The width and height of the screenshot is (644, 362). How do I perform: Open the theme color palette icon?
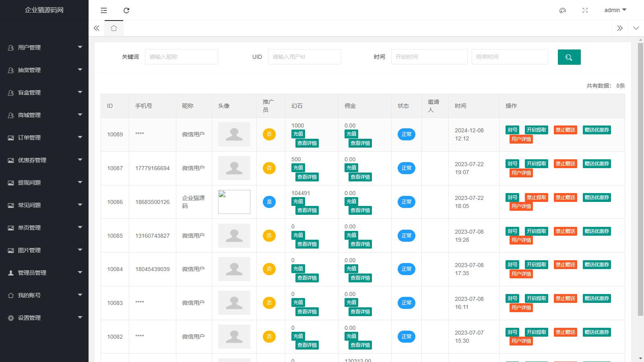[563, 10]
